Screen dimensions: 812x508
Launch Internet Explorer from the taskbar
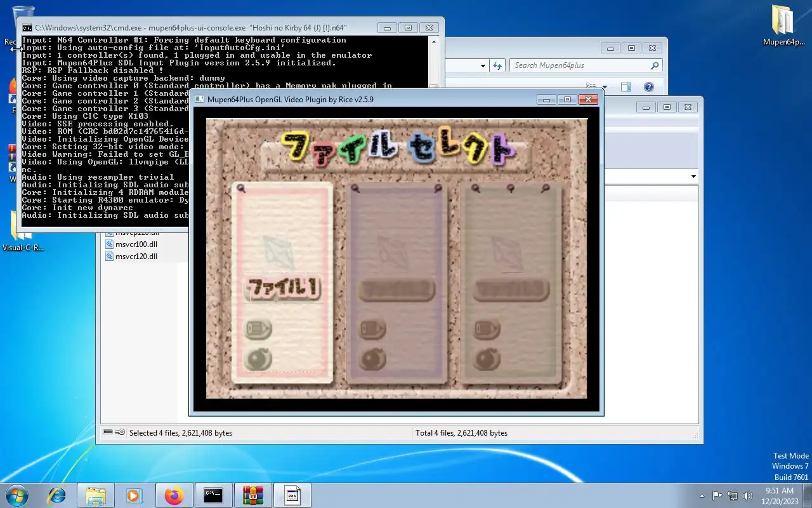pyautogui.click(x=57, y=495)
